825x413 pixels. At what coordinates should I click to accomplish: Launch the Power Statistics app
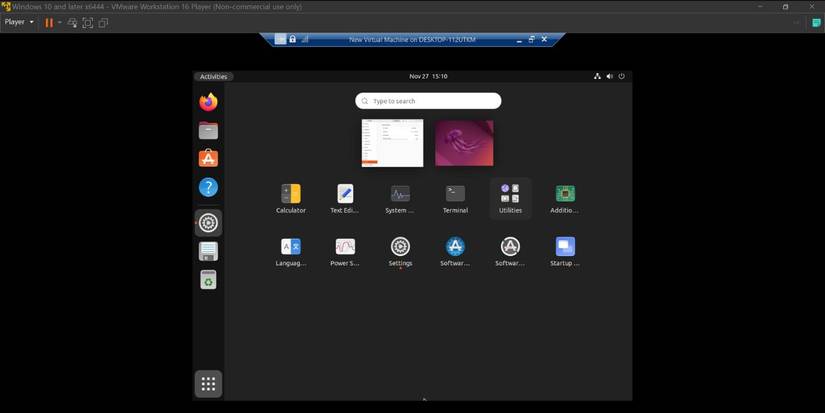pyautogui.click(x=345, y=251)
